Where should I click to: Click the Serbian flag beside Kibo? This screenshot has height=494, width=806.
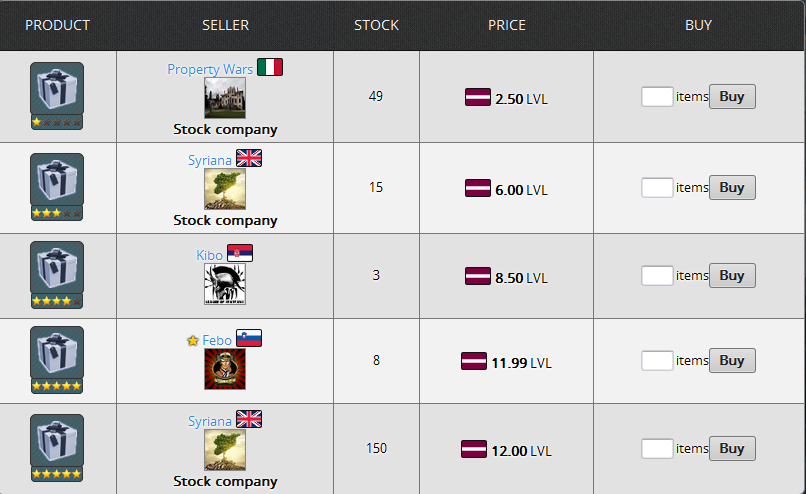pos(240,253)
